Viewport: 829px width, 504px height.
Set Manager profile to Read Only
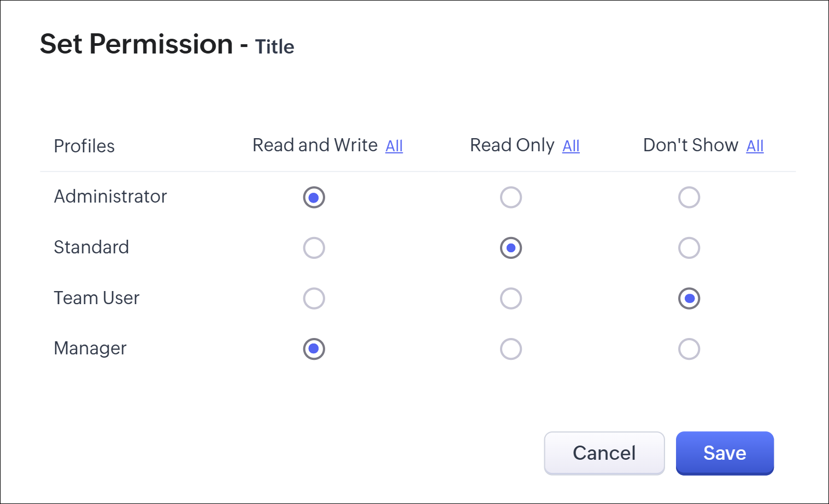(x=510, y=349)
